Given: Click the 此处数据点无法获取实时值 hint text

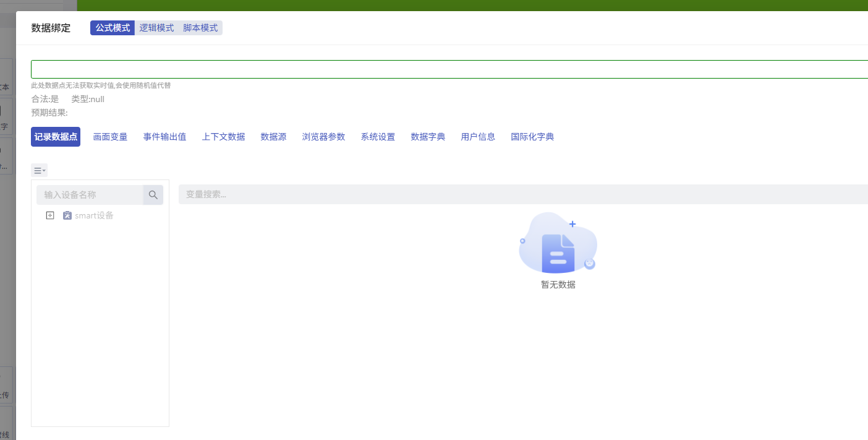Looking at the screenshot, I should point(101,85).
